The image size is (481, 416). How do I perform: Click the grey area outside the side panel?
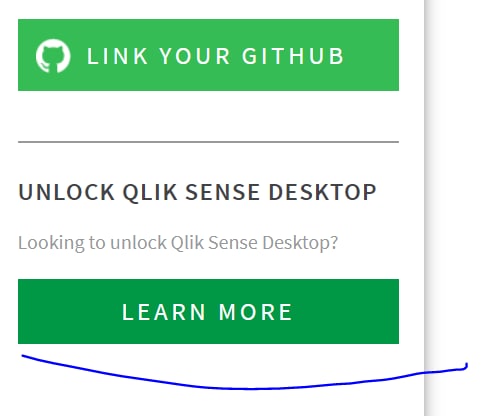click(x=457, y=167)
